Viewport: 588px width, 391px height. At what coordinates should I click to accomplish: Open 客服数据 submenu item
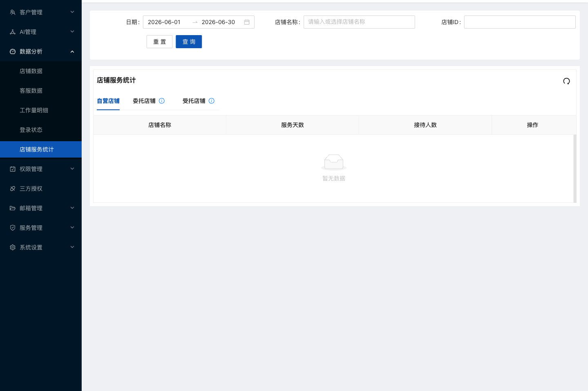click(41, 91)
